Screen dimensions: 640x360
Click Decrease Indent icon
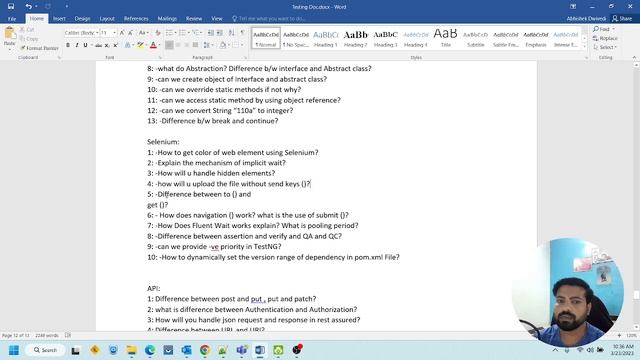[x=211, y=33]
